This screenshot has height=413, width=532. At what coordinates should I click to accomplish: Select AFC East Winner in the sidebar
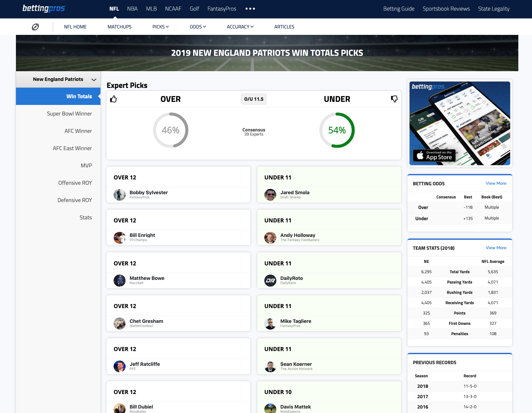[x=72, y=148]
